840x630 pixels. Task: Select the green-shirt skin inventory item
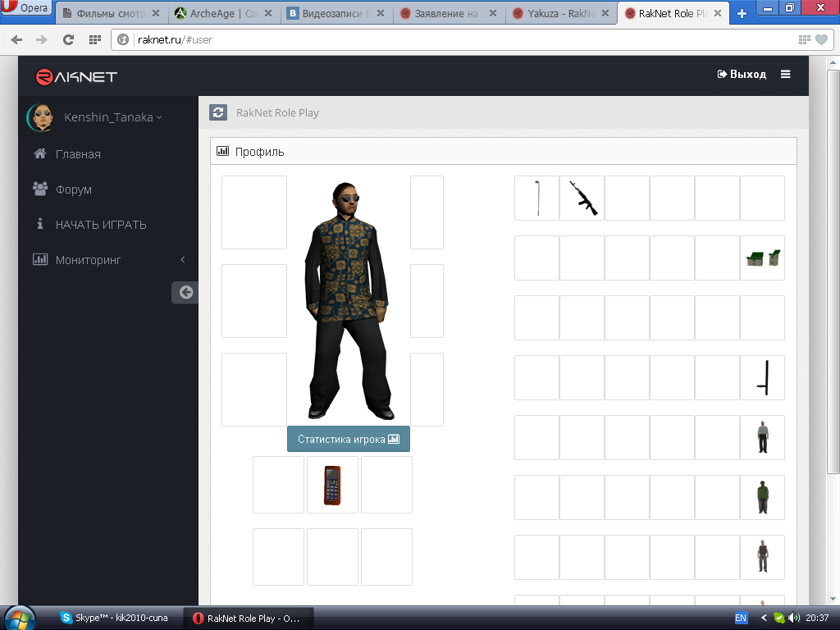[762, 498]
